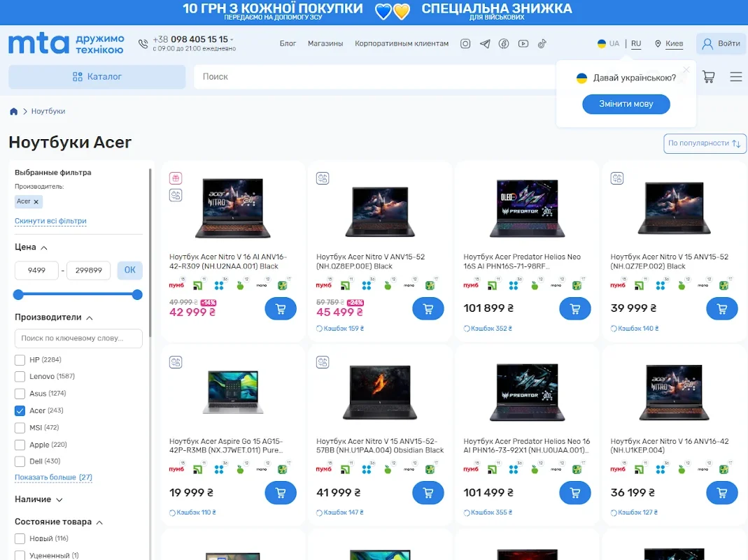The height and width of the screenshot is (560, 748).
Task: Open the shopping cart in header
Action: [x=708, y=77]
